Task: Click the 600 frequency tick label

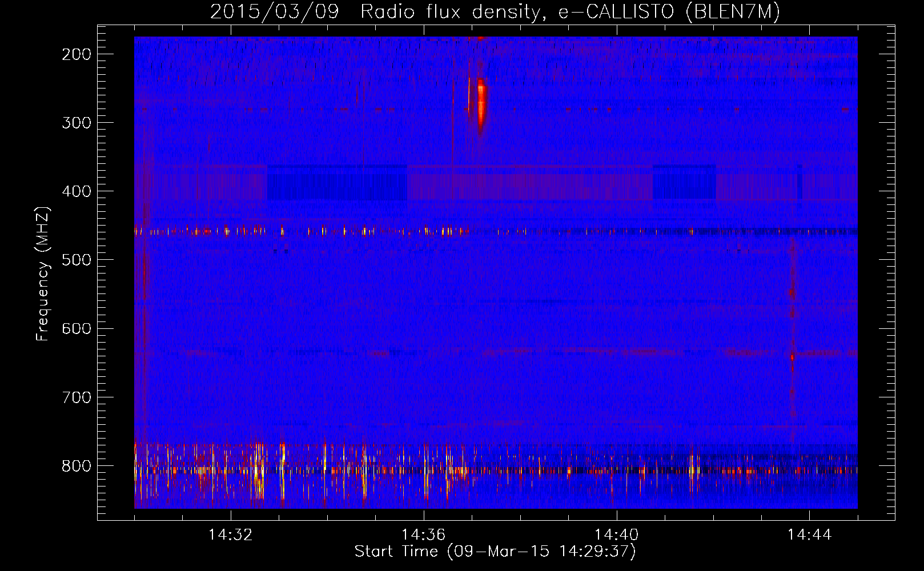Action: coord(77,328)
